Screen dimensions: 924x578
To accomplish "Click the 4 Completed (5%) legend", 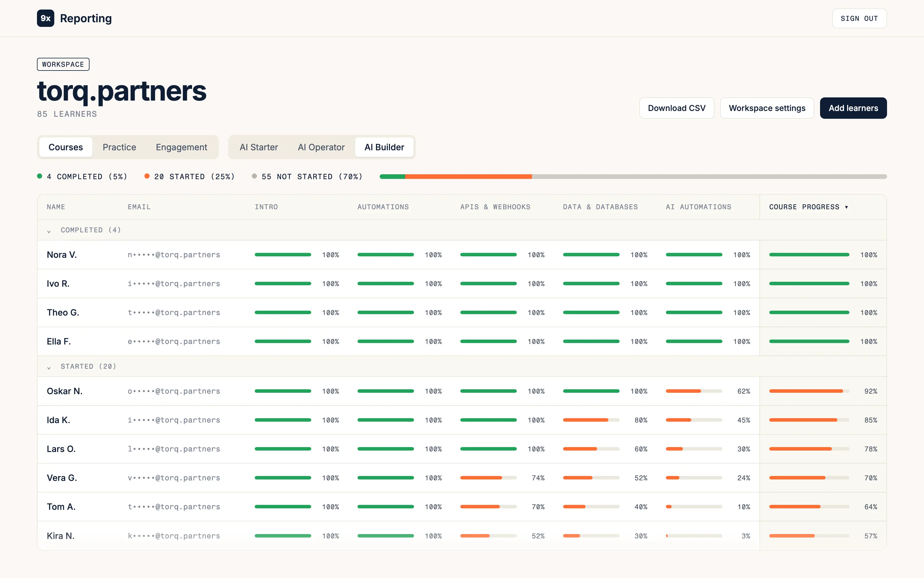I will [82, 177].
